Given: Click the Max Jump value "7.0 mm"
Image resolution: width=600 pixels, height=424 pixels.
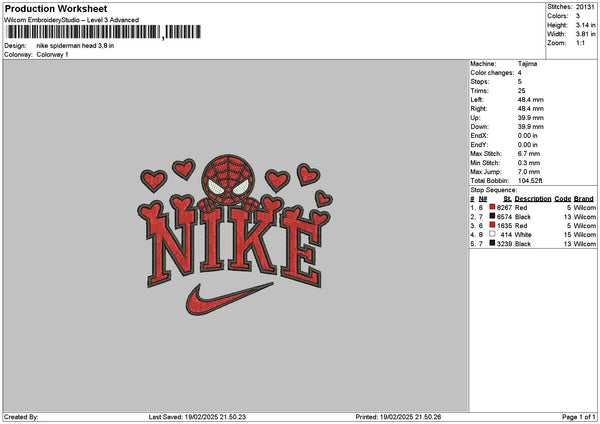Looking at the screenshot, I should click(529, 172).
